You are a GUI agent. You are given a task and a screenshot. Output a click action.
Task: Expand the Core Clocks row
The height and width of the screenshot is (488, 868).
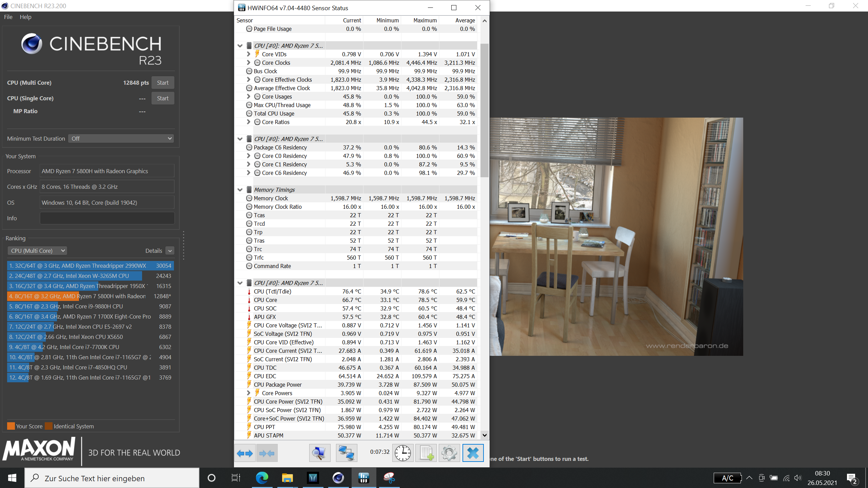click(249, 63)
